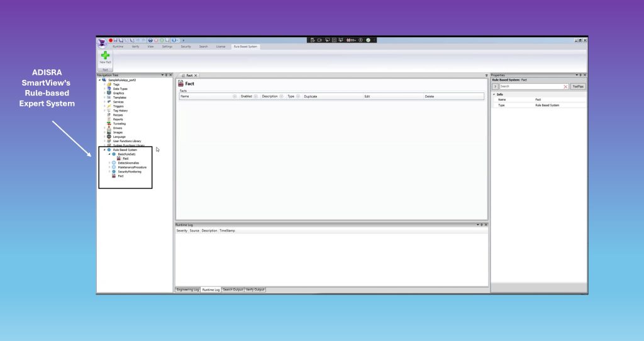Collapse the BasicRuleSet1 tree node
644x341 pixels.
point(109,155)
